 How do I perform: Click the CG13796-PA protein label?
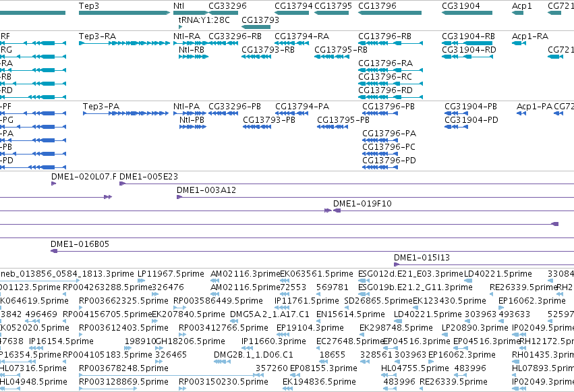389,134
